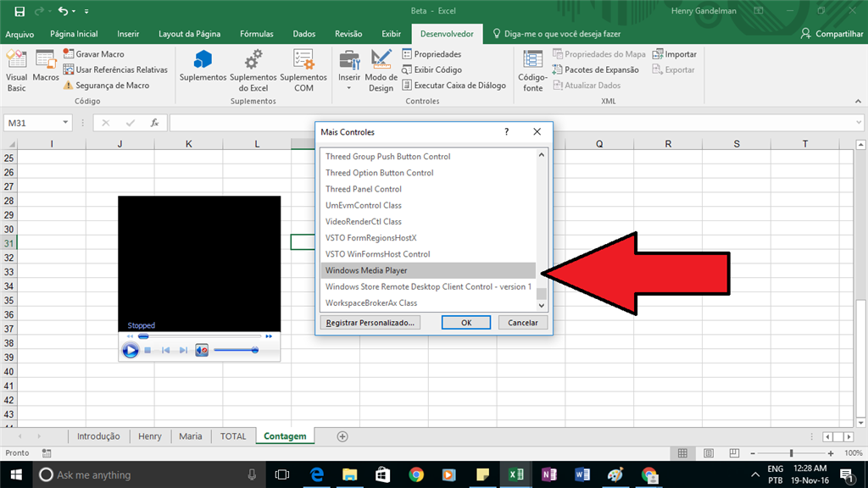Click the insert function fx icon

click(154, 122)
